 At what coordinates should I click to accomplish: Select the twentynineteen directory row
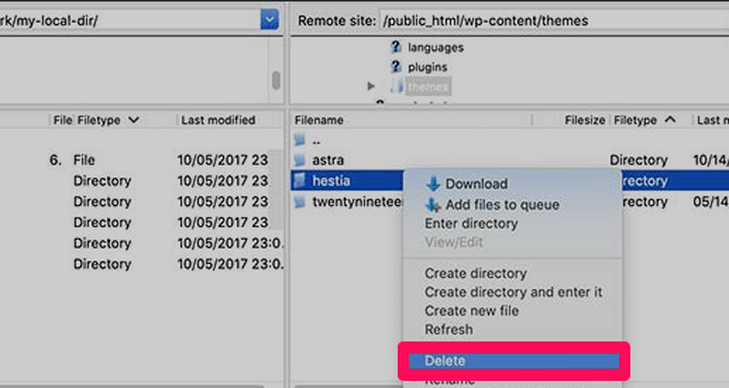(x=347, y=202)
